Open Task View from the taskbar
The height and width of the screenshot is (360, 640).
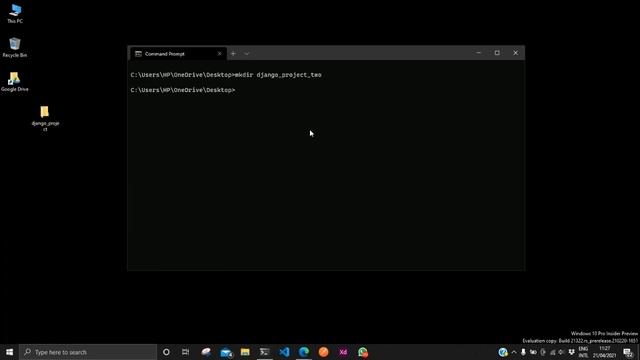[x=185, y=352]
